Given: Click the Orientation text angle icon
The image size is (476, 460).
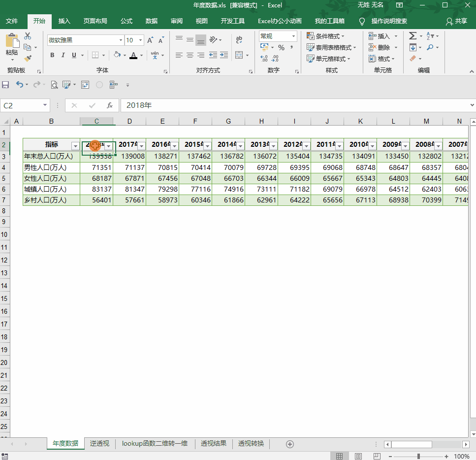Looking at the screenshot, I should (213, 40).
